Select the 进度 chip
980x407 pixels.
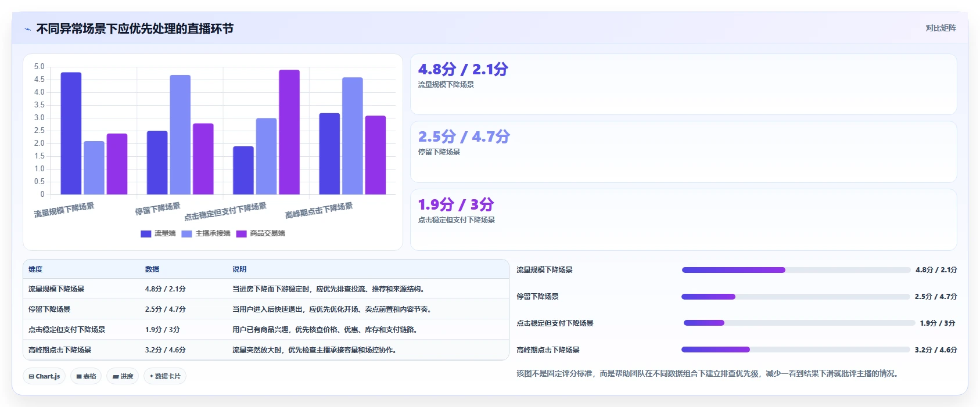pyautogui.click(x=123, y=376)
